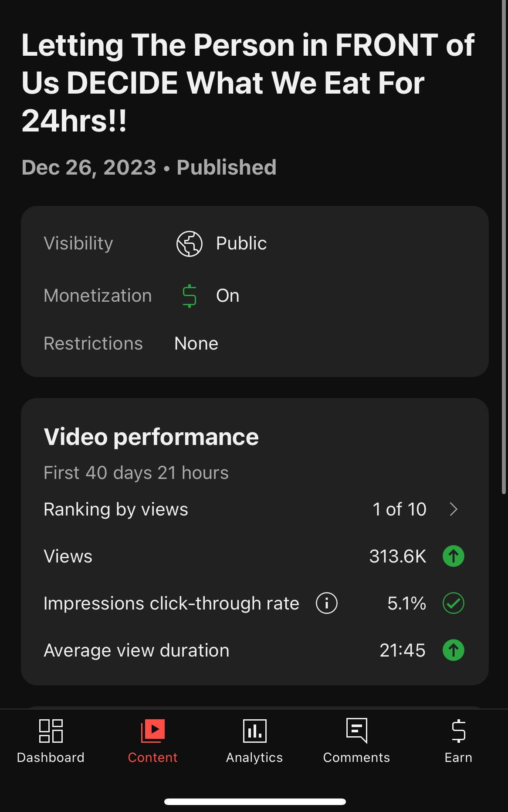Tap the video title text
508x812 pixels.
point(247,83)
